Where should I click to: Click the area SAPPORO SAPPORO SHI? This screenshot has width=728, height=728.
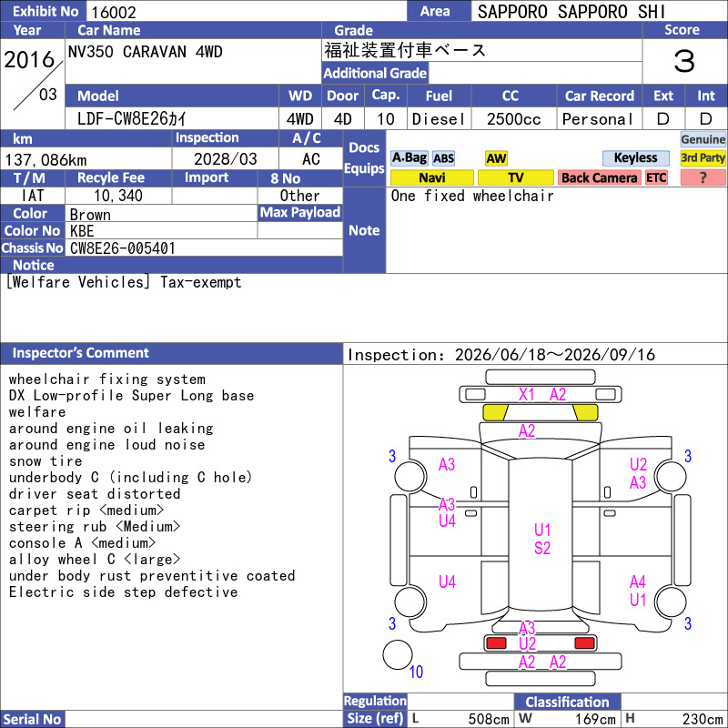point(571,12)
